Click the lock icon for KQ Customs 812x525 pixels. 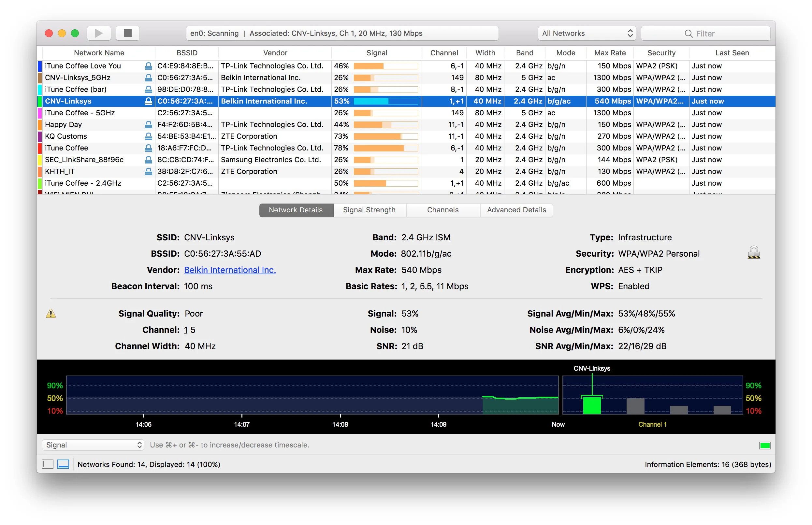[148, 136]
